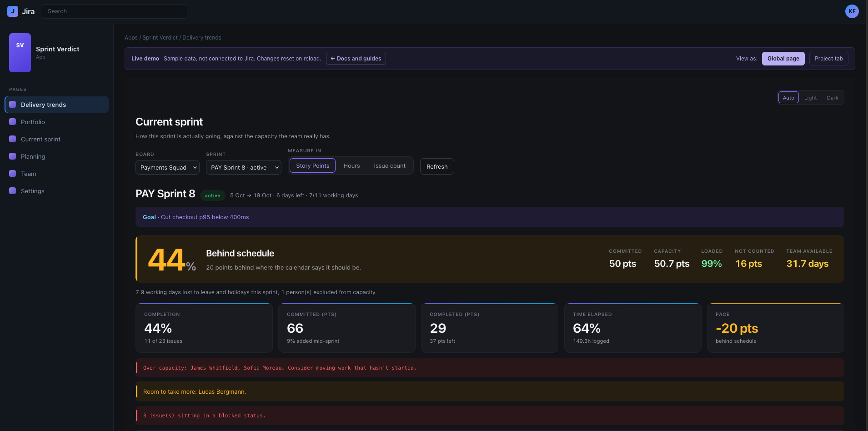Click the Settings page icon

(13, 191)
